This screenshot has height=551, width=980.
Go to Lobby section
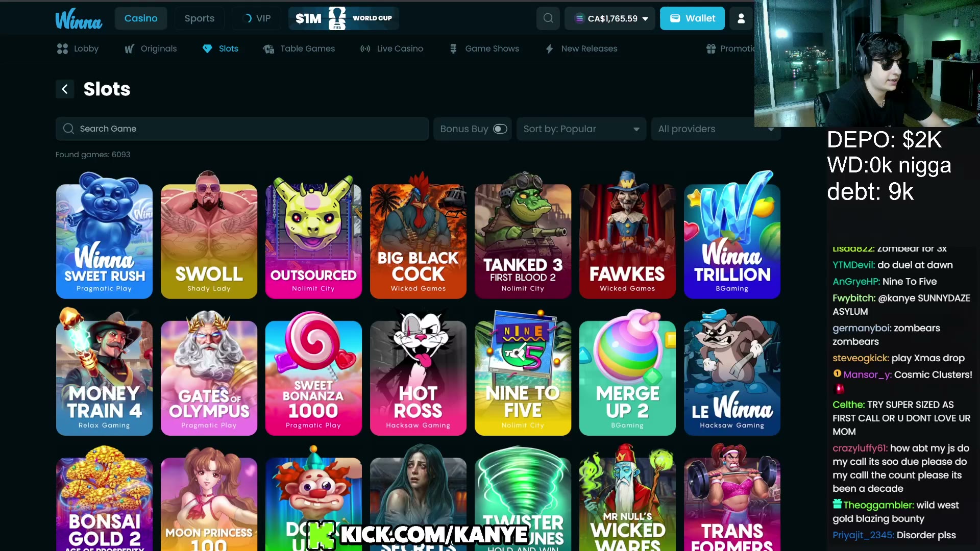click(78, 48)
